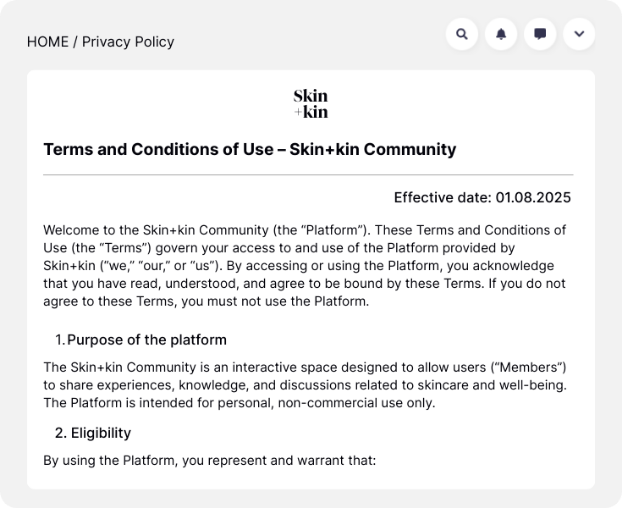623x509 pixels.
Task: Go to HOME in the breadcrumb
Action: point(47,42)
